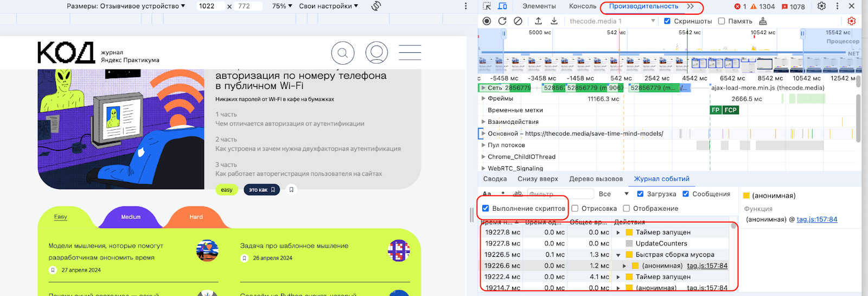
Task: Disable Screenshots checkbox
Action: point(667,21)
